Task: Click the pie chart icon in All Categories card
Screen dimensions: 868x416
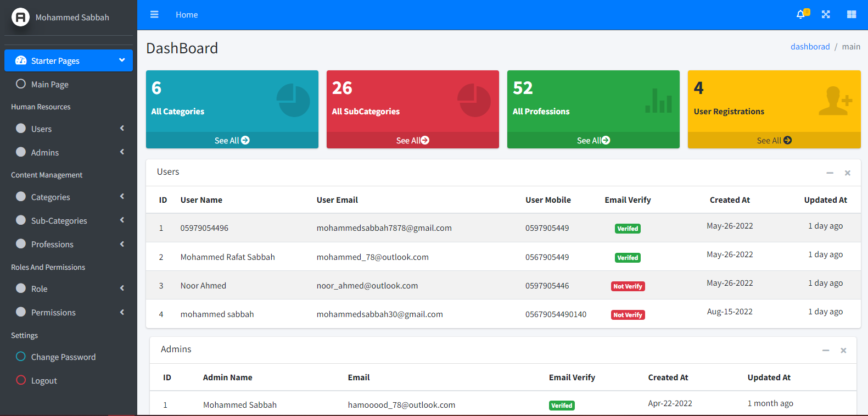Action: [293, 100]
